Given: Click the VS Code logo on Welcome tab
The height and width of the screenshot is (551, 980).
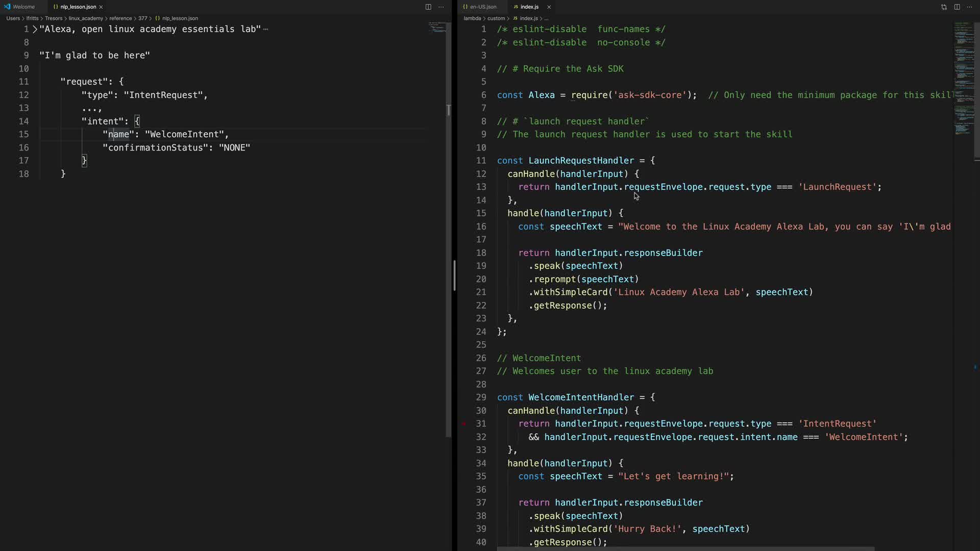Looking at the screenshot, I should tap(7, 7).
